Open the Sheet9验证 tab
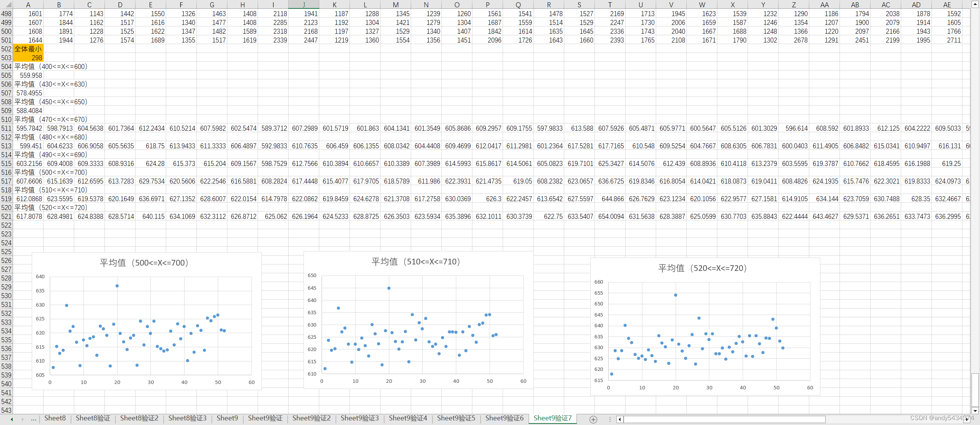The width and height of the screenshot is (980, 425). (265, 418)
